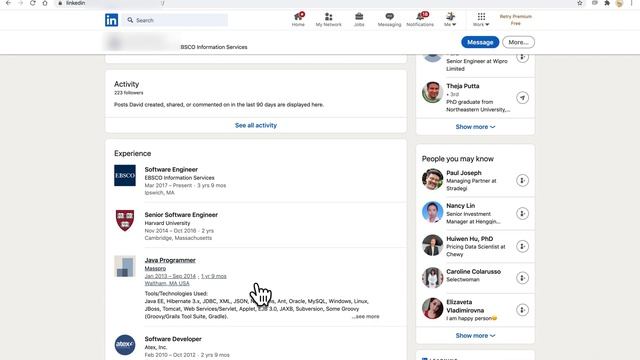This screenshot has height=360, width=640.
Task: Open the Jobs section
Action: click(359, 20)
